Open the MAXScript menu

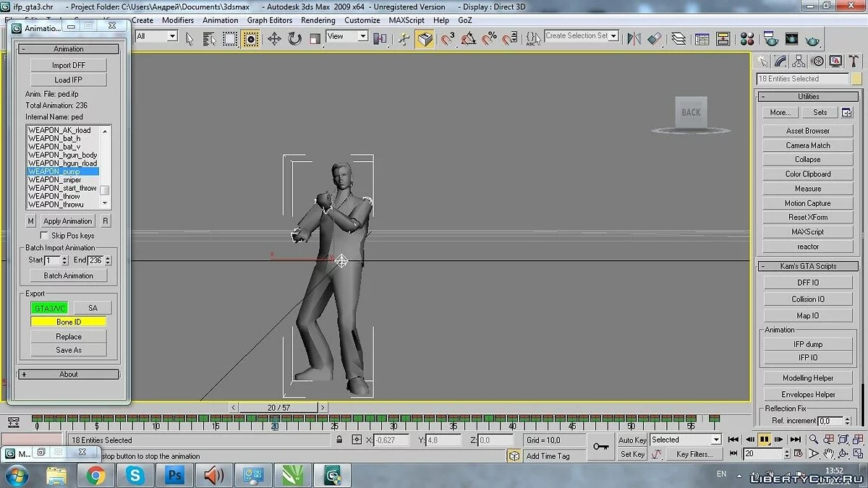[x=408, y=20]
